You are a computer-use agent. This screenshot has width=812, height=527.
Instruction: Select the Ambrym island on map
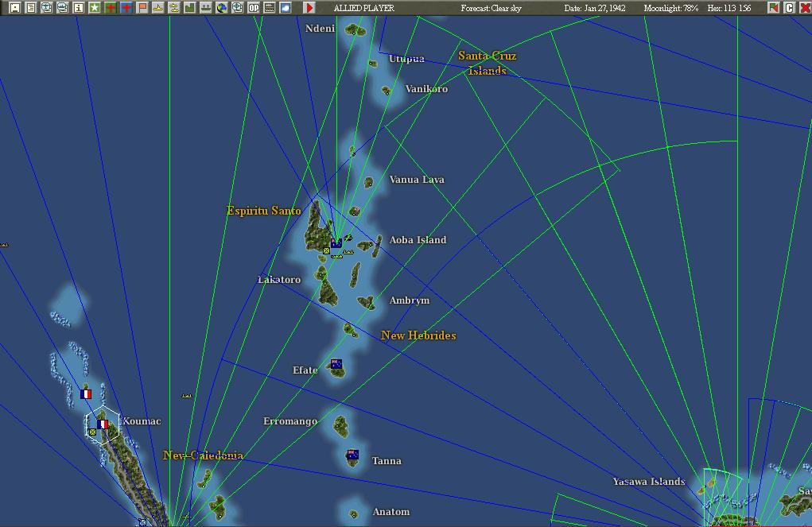point(366,302)
